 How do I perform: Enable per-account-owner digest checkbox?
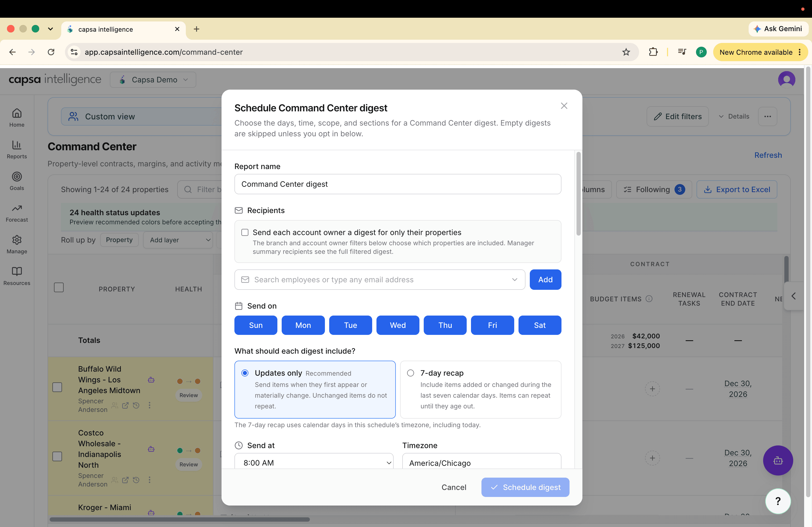pos(245,232)
